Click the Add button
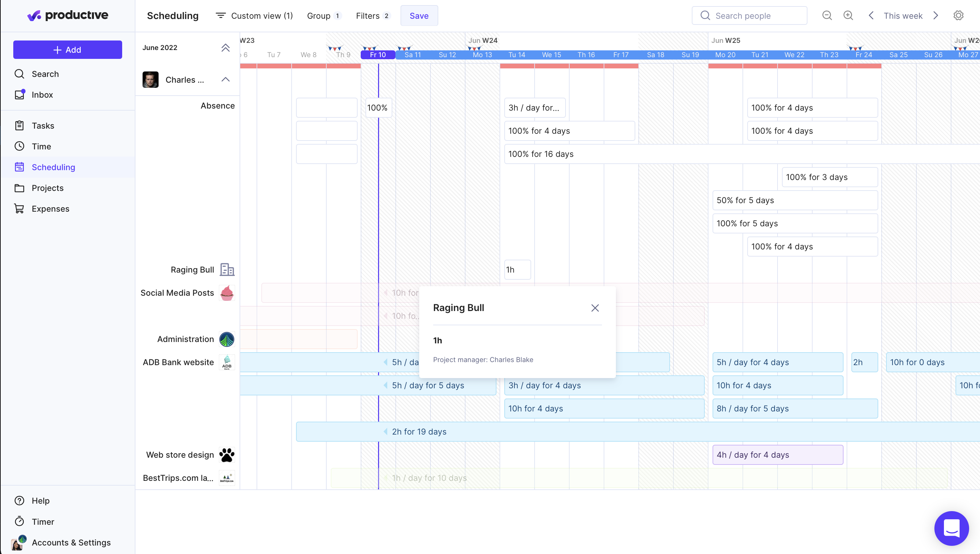 coord(67,50)
